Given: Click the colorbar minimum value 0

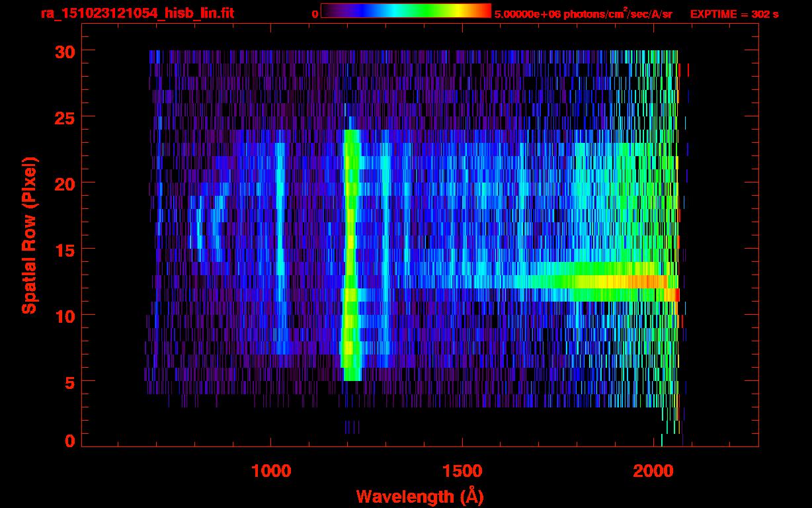Looking at the screenshot, I should click(315, 14).
